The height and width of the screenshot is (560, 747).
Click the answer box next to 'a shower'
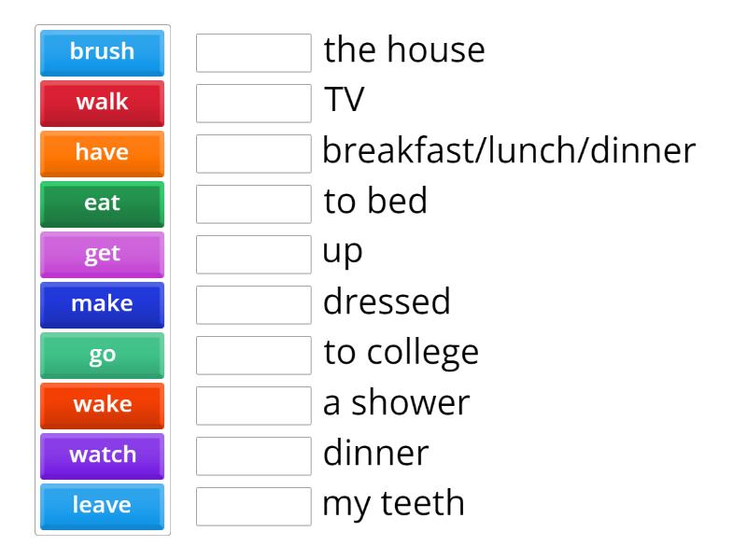(x=253, y=404)
